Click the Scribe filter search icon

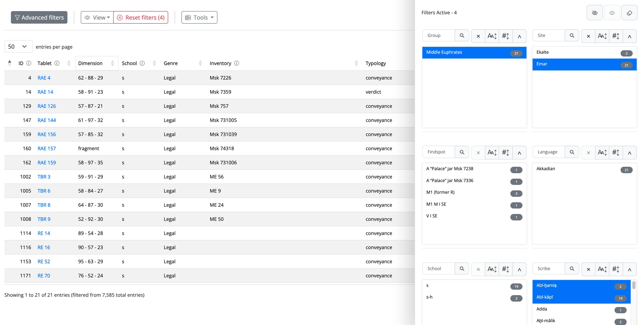[572, 268]
